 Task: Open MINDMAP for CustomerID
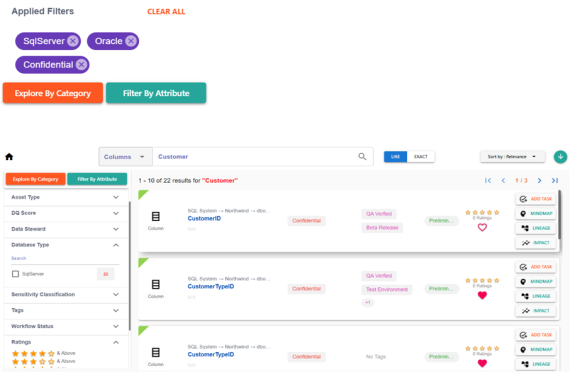pyautogui.click(x=536, y=213)
